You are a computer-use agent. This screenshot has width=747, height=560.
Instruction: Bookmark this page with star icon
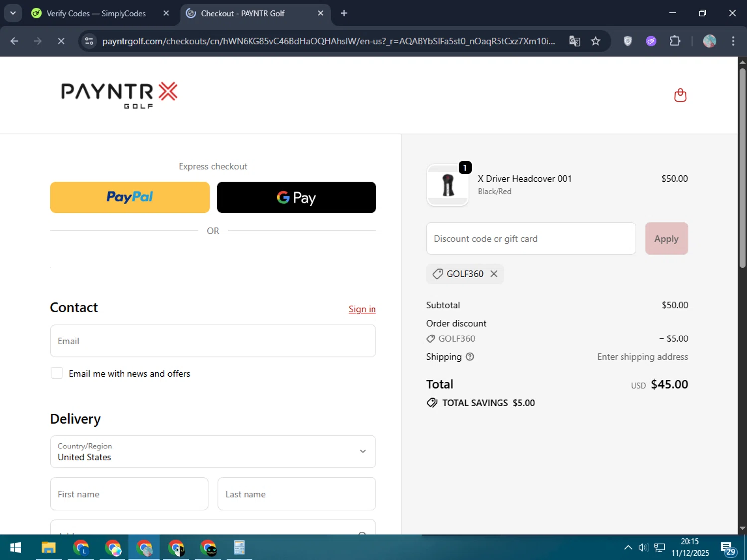(596, 41)
